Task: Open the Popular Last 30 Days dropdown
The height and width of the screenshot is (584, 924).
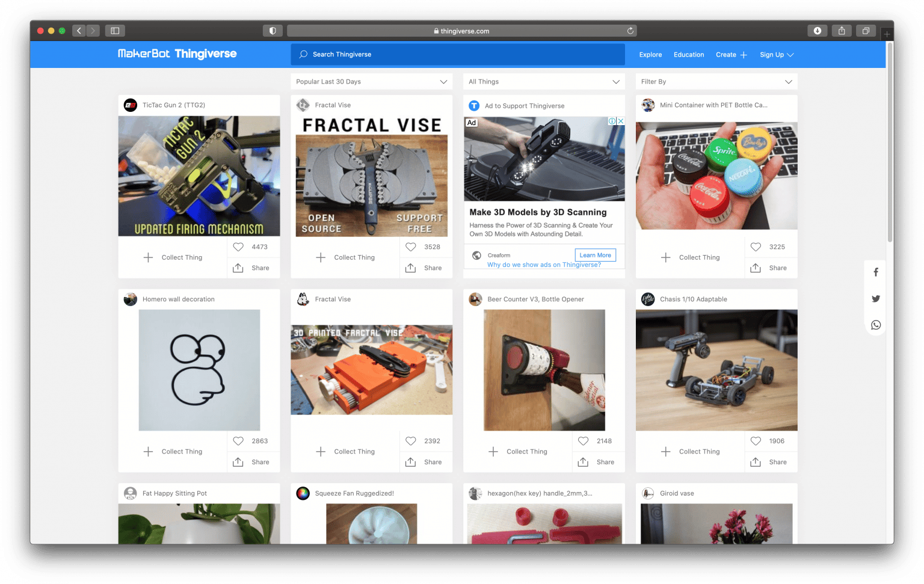Action: 372,82
